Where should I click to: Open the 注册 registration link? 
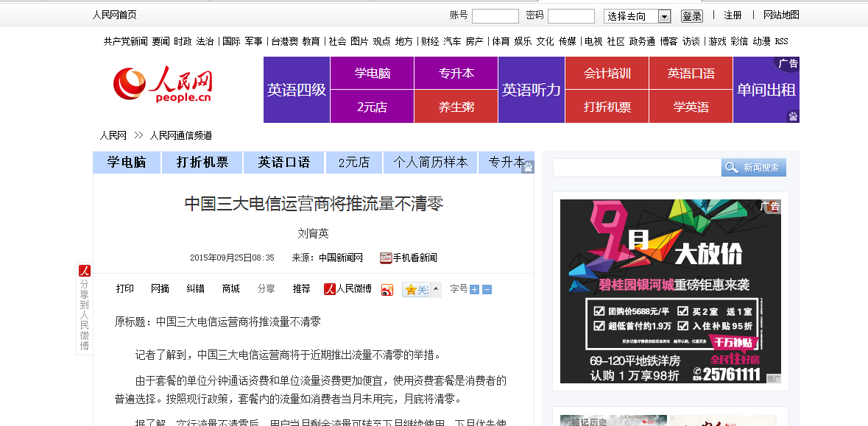pyautogui.click(x=733, y=15)
